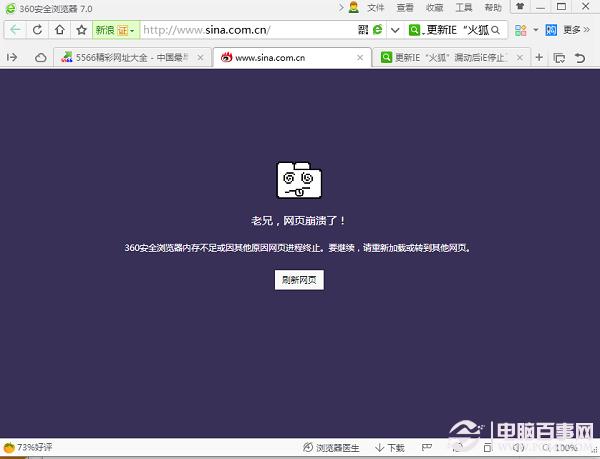Open the 新浪 site certificate badge dropdown
600x459 pixels.
(116, 30)
